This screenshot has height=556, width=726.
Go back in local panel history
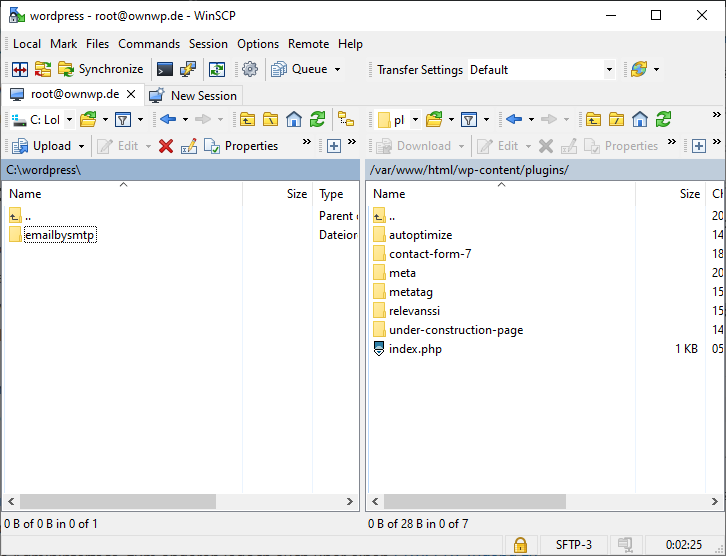(168, 119)
